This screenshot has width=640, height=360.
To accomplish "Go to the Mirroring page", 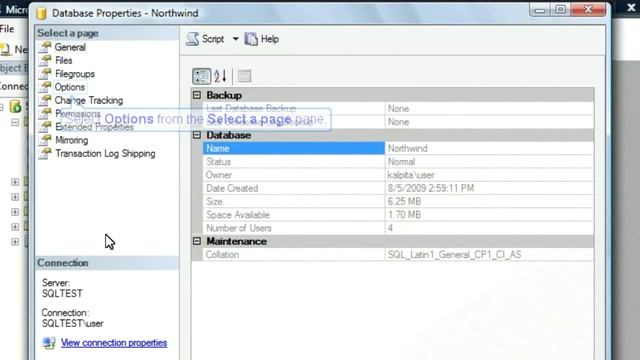I will [71, 140].
